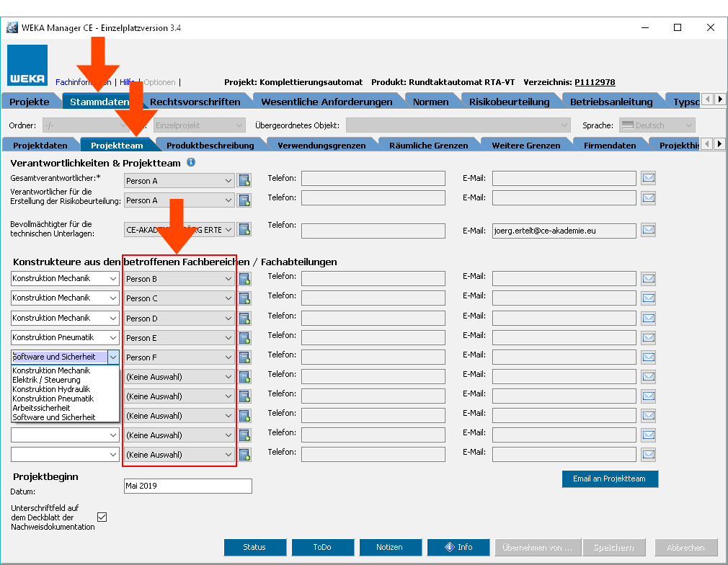Click the ToDo button
The width and height of the screenshot is (728, 565).
pos(322,547)
